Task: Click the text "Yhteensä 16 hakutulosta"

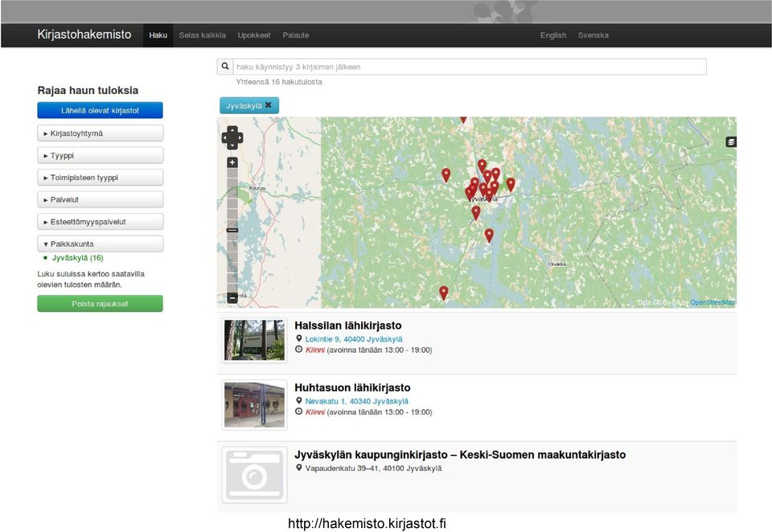Action: pos(279,82)
